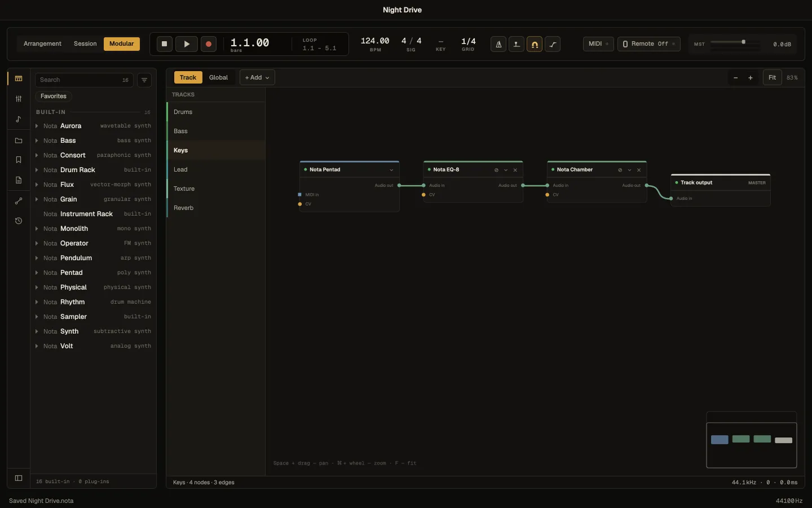Image resolution: width=812 pixels, height=508 pixels.
Task: Click the Nota Pentad Audio out port
Action: 399,185
